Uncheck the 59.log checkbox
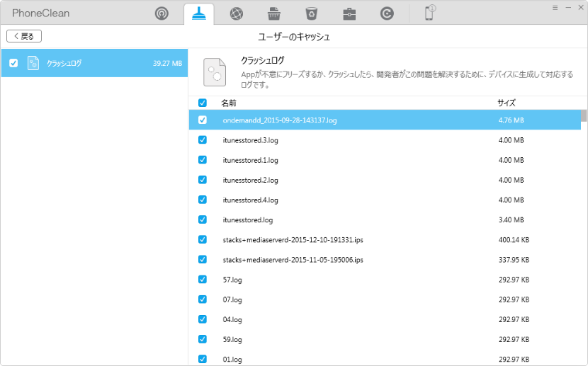The width and height of the screenshot is (588, 366). click(203, 338)
